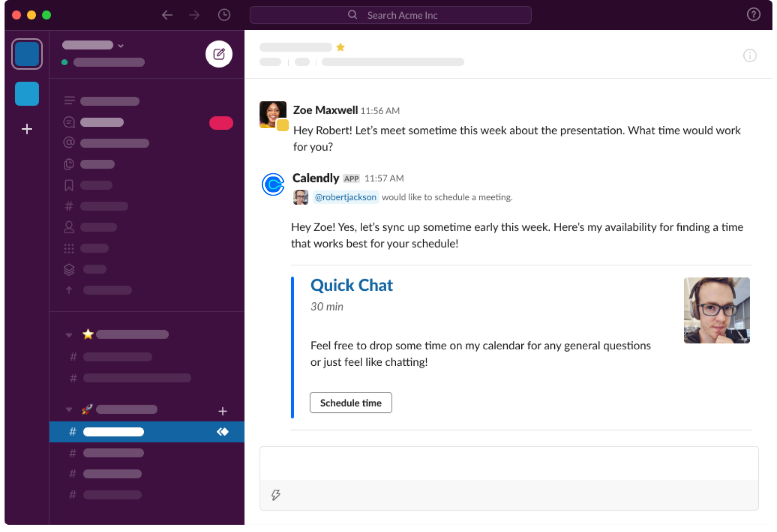Switch to the light blue workspace tile
This screenshot has height=532, width=777.
pos(27,94)
